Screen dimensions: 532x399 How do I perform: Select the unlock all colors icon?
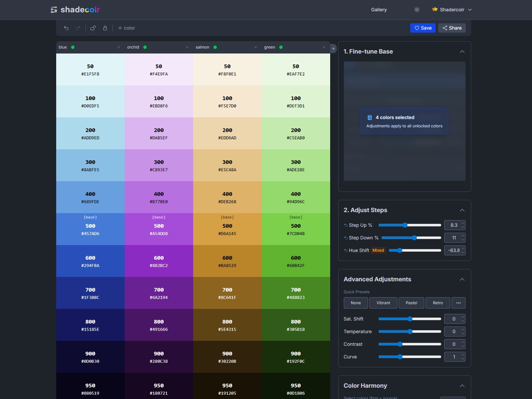(x=93, y=28)
